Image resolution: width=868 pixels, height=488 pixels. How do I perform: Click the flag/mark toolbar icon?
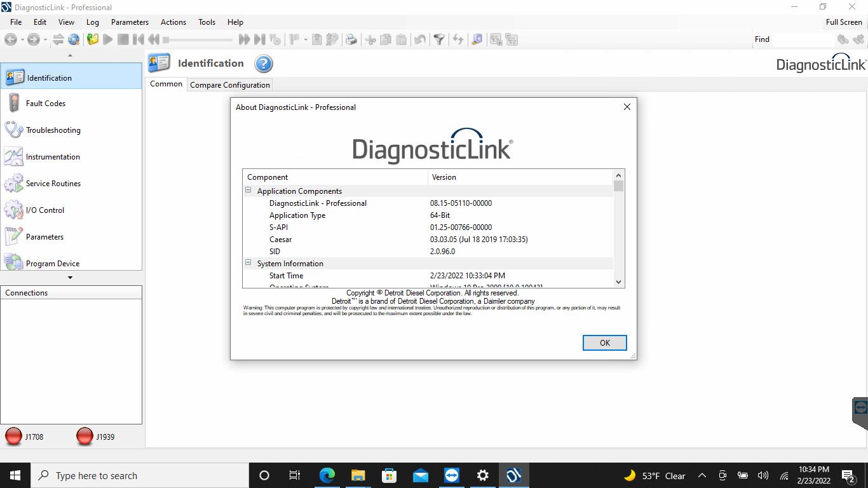coord(294,39)
